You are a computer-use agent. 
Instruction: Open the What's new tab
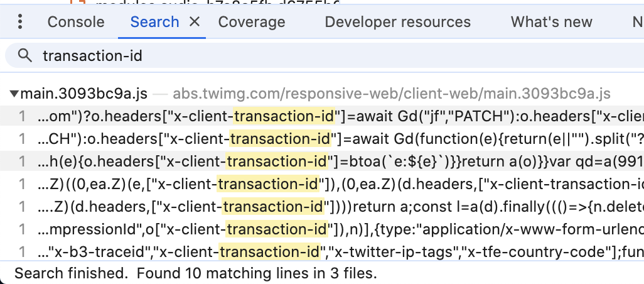tap(551, 22)
